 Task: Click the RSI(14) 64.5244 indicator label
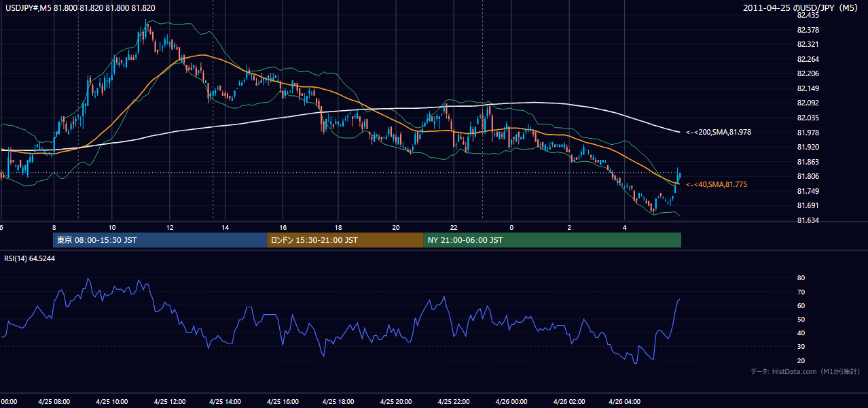(x=30, y=258)
